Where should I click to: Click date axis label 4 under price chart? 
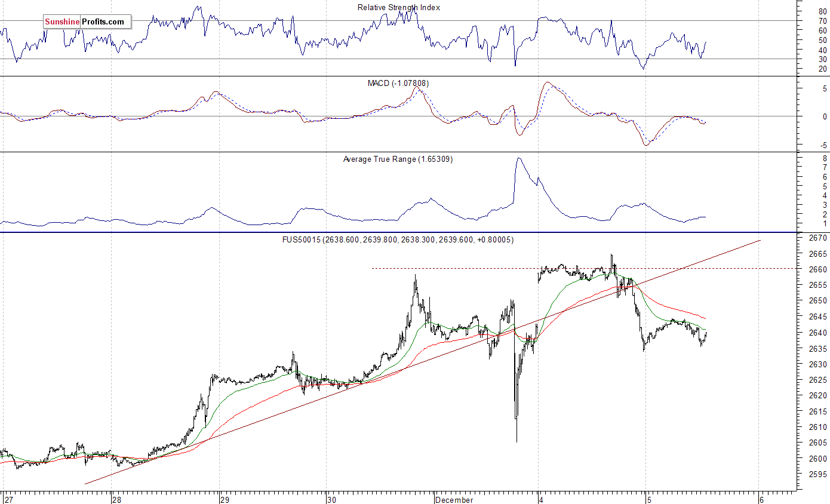[x=542, y=499]
